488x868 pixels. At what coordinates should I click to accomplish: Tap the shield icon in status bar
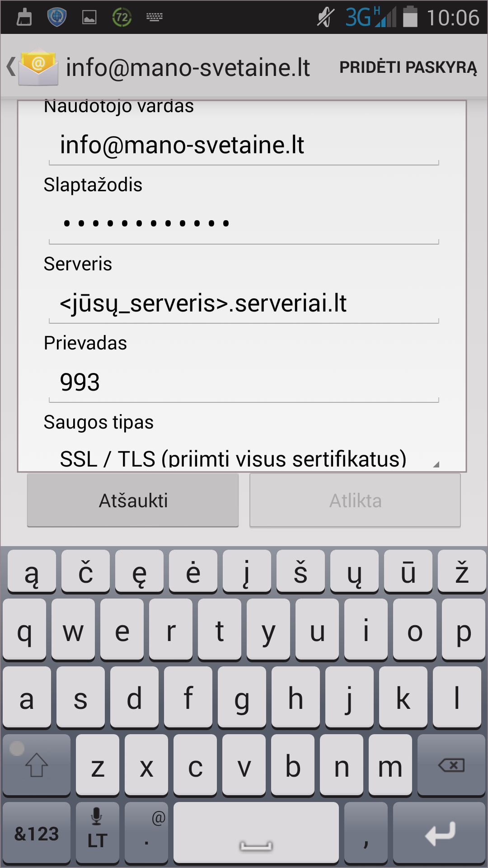(57, 17)
